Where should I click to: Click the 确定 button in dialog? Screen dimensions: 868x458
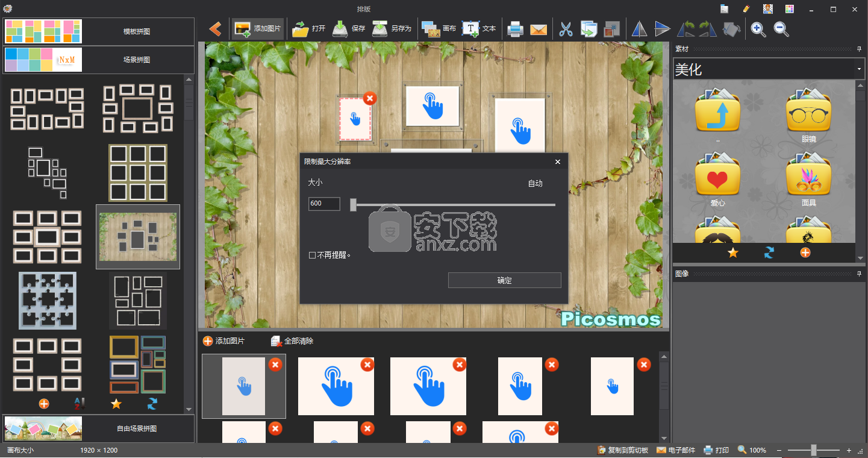pos(505,280)
